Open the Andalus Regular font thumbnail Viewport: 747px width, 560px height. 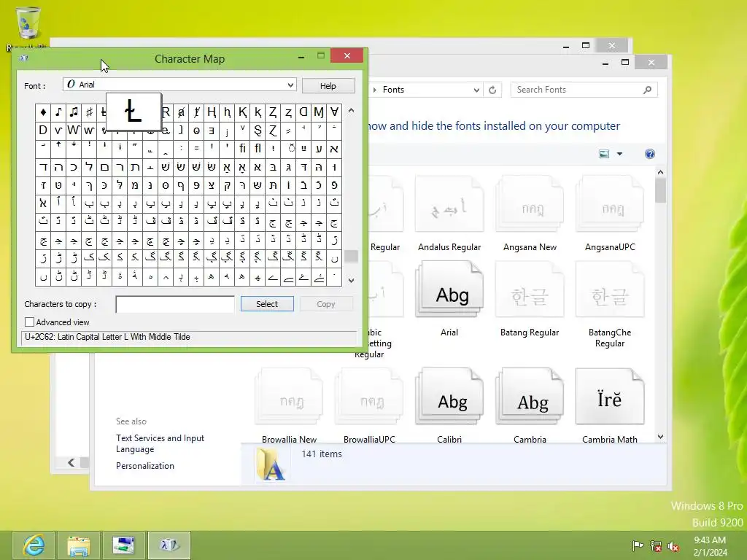tap(449, 204)
